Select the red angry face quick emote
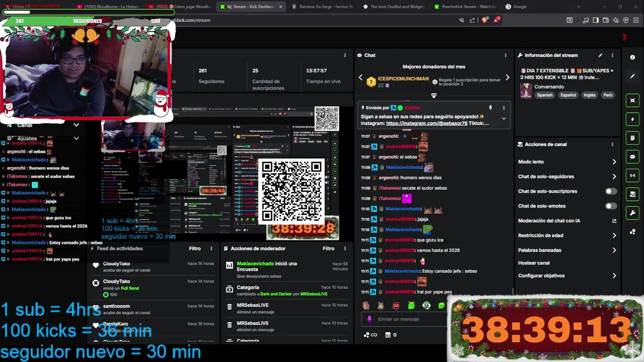The width and height of the screenshot is (644, 362). click(x=396, y=305)
